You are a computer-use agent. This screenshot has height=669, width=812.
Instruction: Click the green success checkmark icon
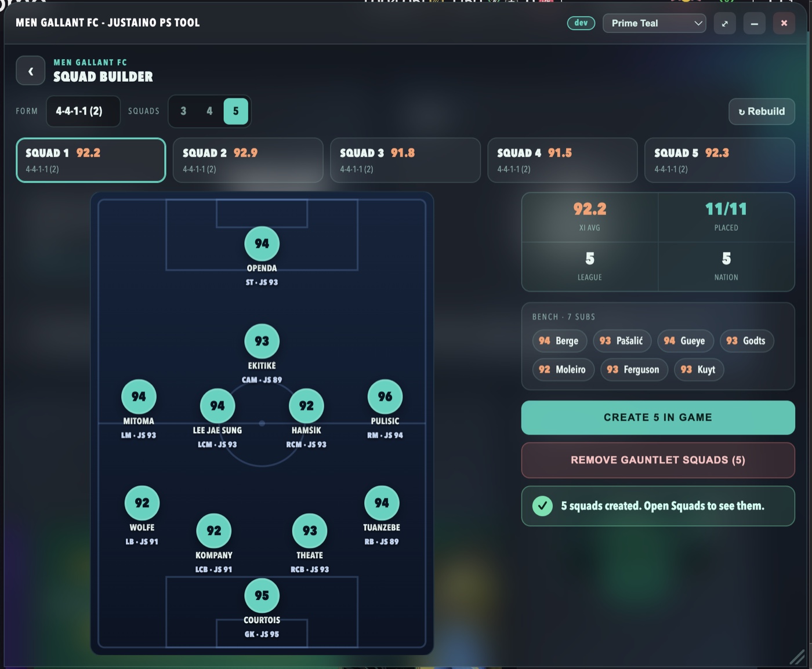(542, 506)
